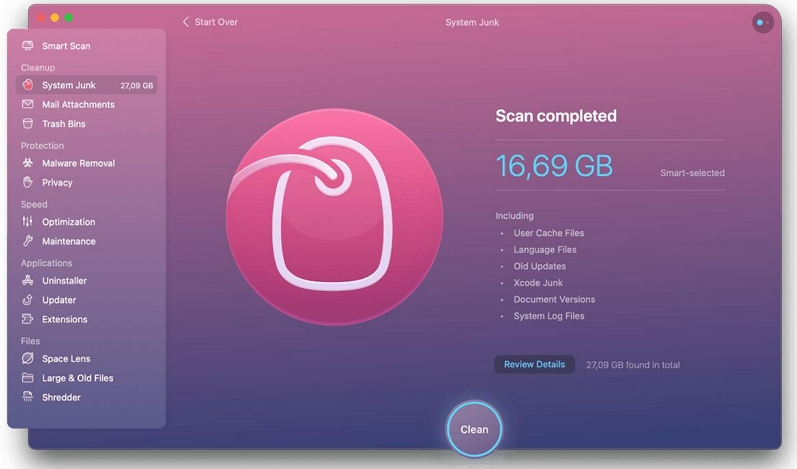Click System Log Files list entry
Image resolution: width=797 pixels, height=469 pixels.
click(548, 316)
